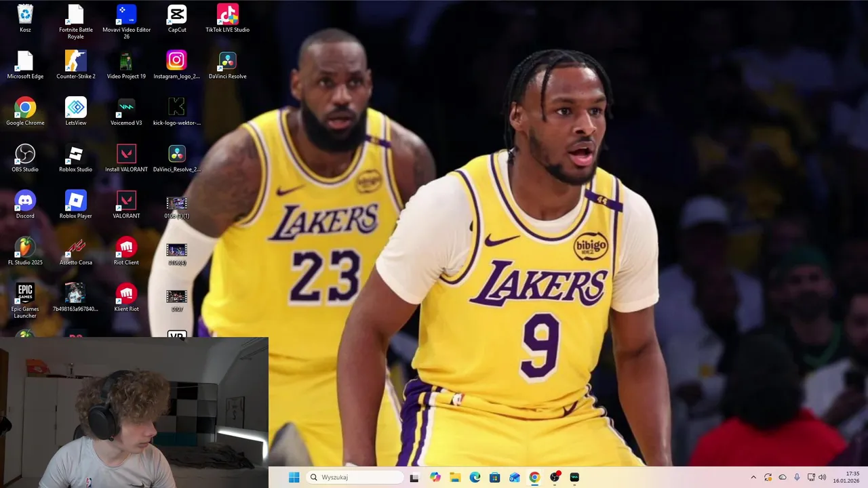Launch CapCut from the desktop

(x=177, y=19)
